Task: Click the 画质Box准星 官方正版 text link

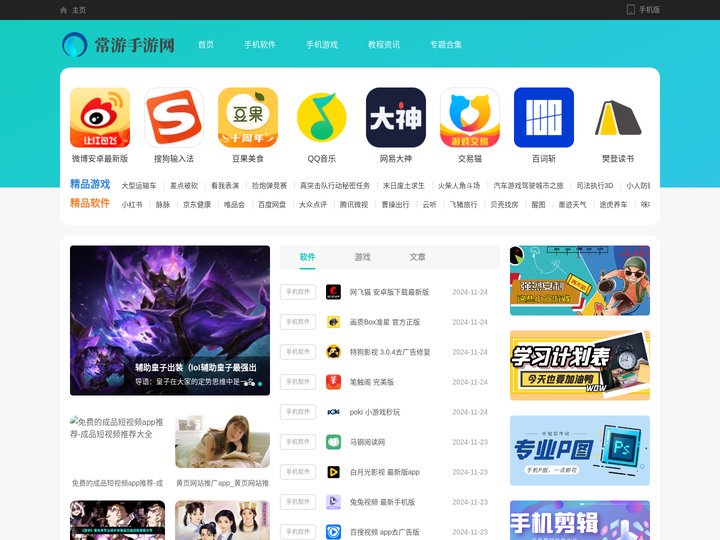Action: [x=385, y=322]
